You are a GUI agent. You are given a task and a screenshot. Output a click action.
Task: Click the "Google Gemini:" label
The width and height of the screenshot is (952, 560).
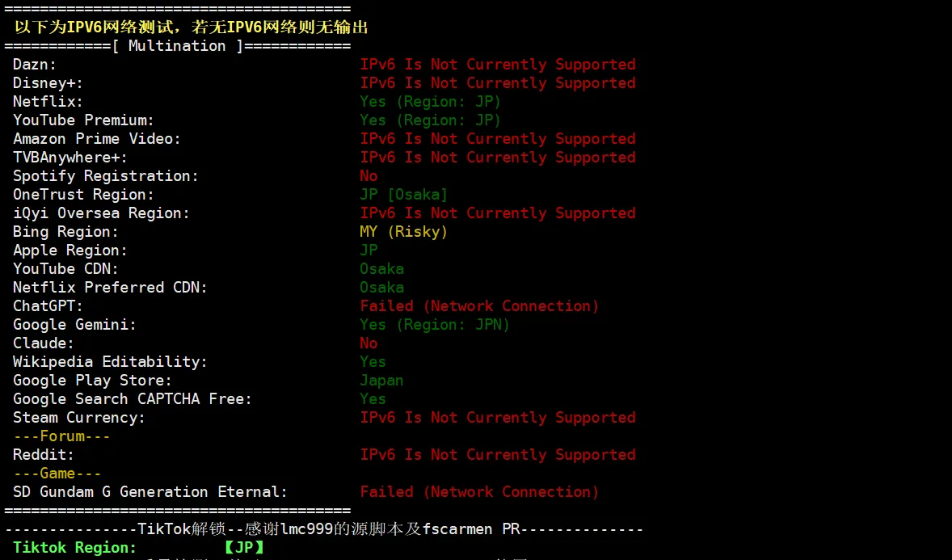tap(74, 325)
